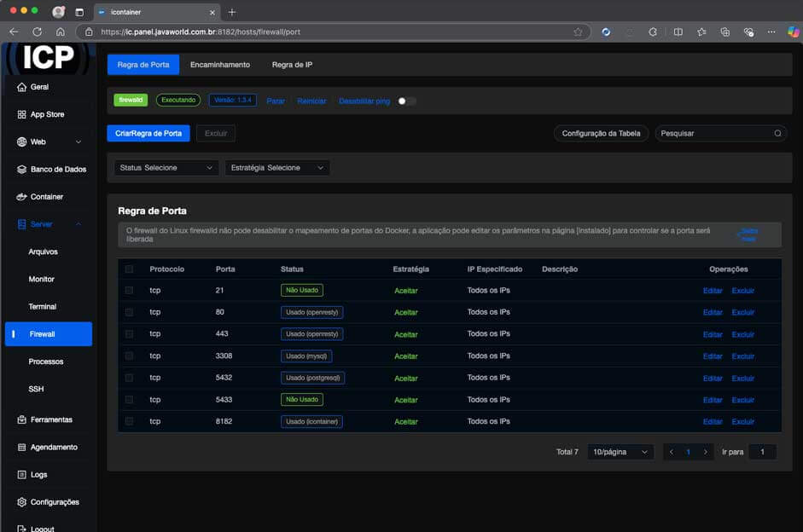Click the Container icon in sidebar
This screenshot has height=532, width=803.
click(22, 197)
